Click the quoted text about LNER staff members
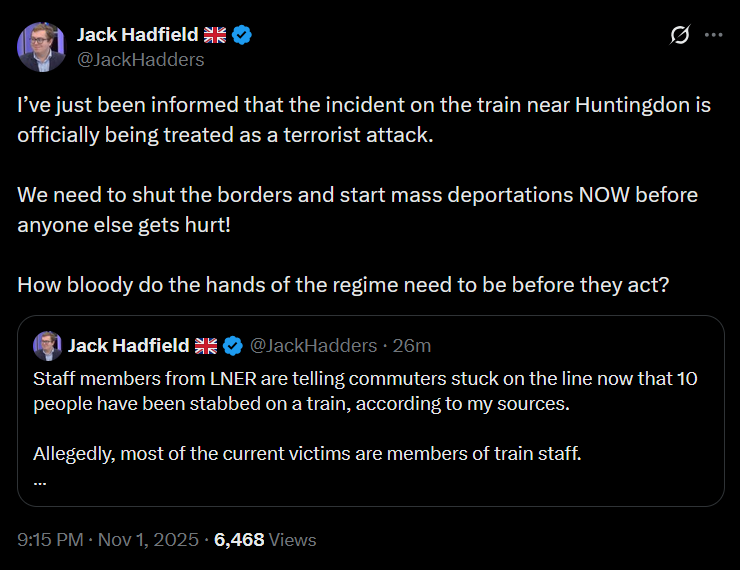This screenshot has width=740, height=570. (365, 392)
